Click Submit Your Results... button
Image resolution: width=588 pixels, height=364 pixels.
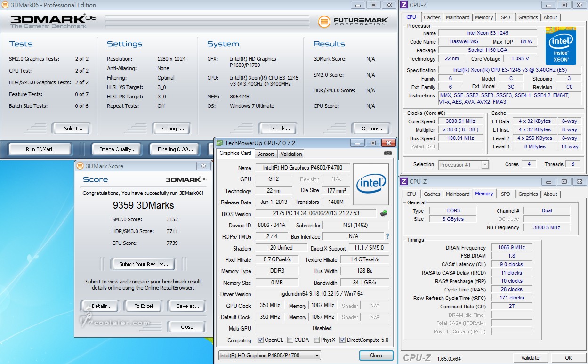click(143, 264)
